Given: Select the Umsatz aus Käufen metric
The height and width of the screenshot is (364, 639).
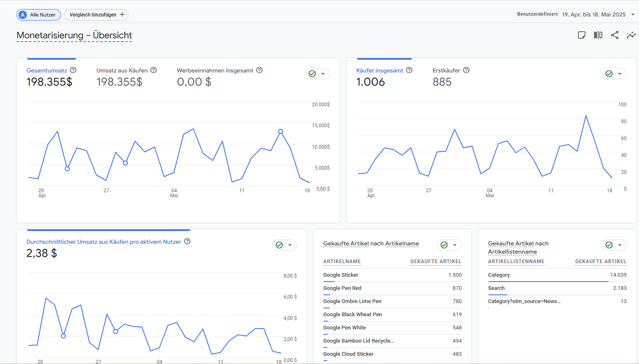Looking at the screenshot, I should click(122, 71).
